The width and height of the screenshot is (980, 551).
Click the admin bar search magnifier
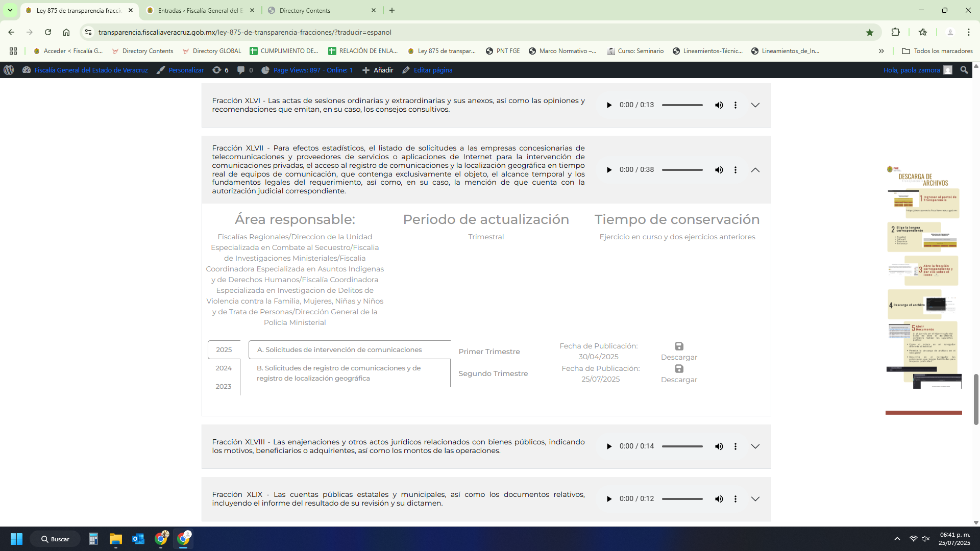click(964, 70)
